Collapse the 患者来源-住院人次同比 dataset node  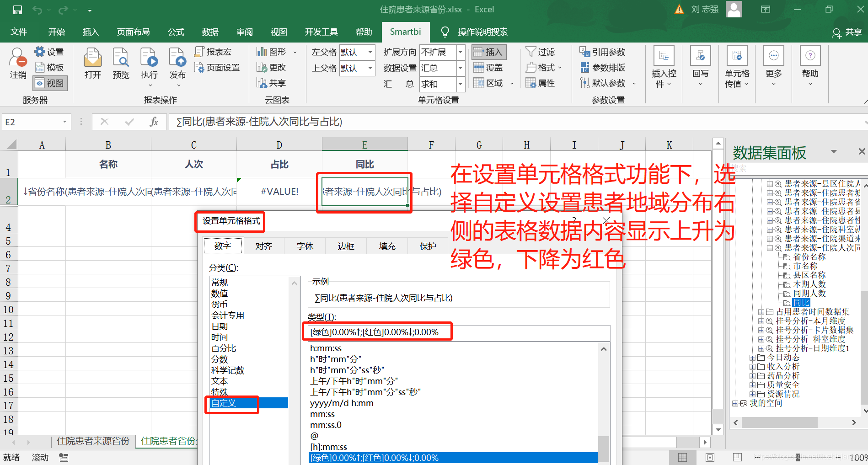click(x=770, y=248)
